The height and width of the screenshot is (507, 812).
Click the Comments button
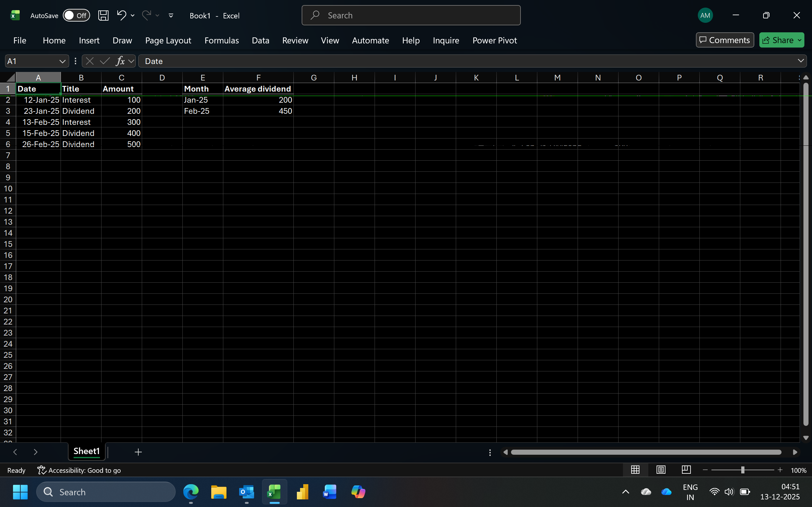pos(724,40)
